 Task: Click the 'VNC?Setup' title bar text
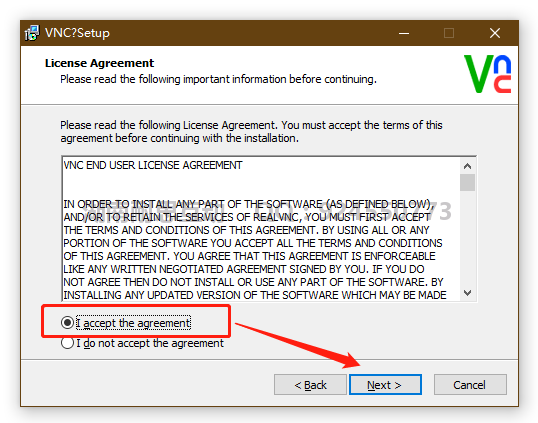point(77,33)
